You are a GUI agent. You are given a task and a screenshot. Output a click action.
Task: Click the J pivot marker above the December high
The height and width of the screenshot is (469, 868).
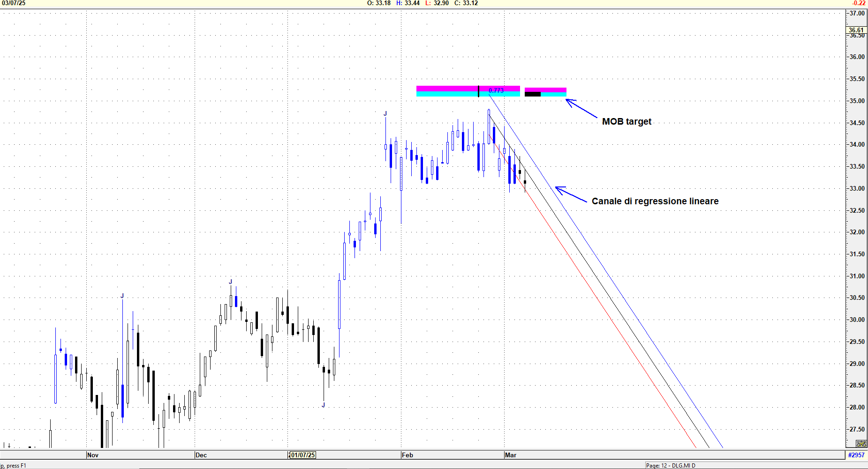[230, 282]
